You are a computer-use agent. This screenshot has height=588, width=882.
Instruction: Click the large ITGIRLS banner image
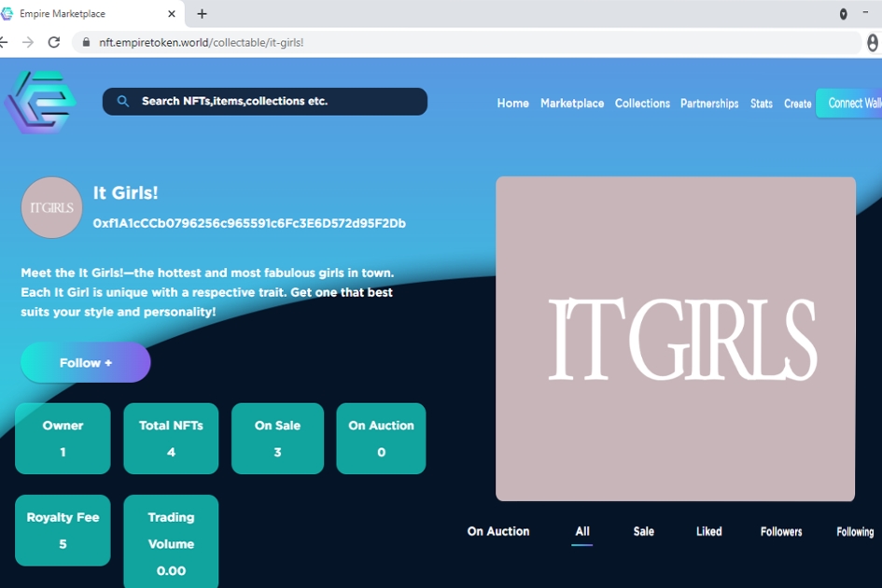click(x=676, y=339)
